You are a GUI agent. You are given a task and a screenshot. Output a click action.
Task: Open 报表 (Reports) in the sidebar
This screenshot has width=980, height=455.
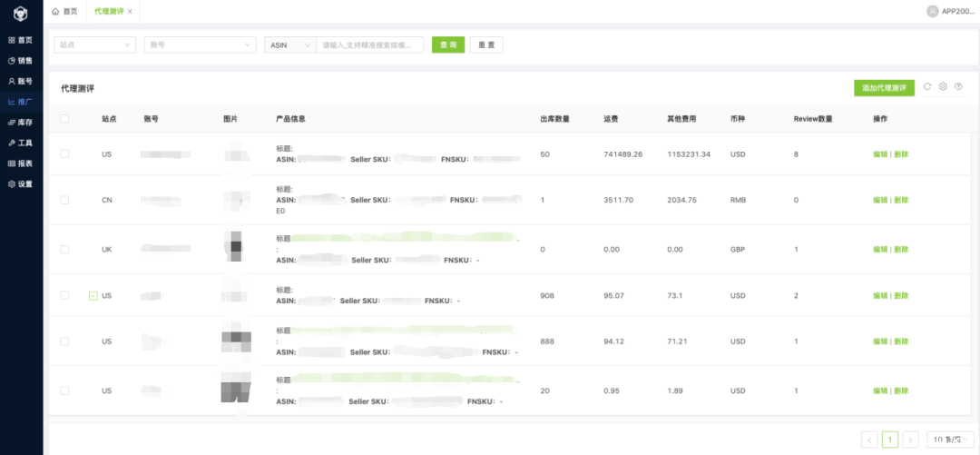point(20,163)
